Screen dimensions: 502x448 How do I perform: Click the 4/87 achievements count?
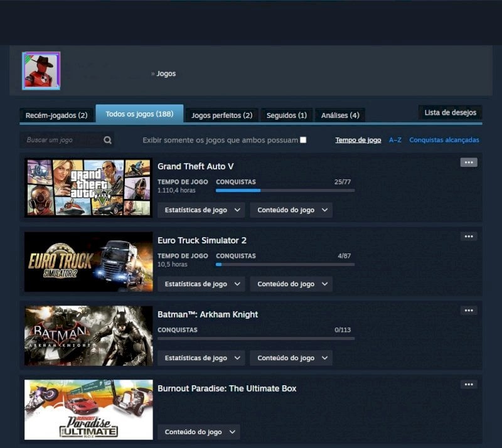coord(344,256)
